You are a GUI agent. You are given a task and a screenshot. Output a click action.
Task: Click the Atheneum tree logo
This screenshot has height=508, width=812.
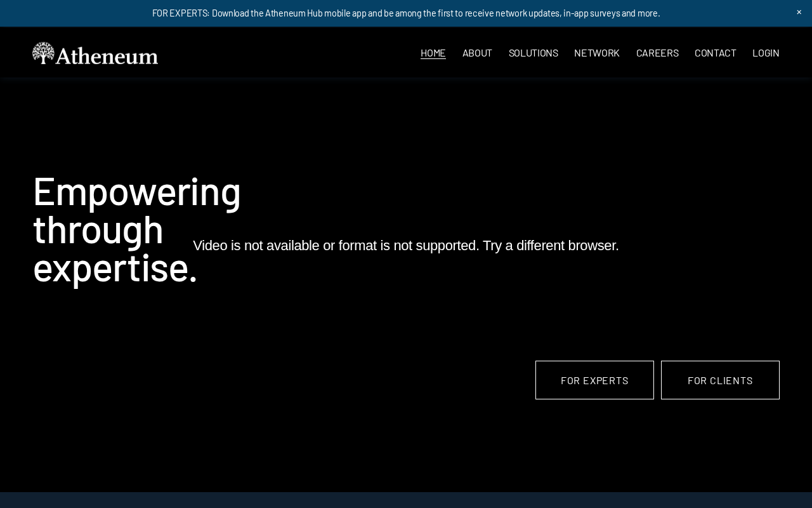click(95, 53)
